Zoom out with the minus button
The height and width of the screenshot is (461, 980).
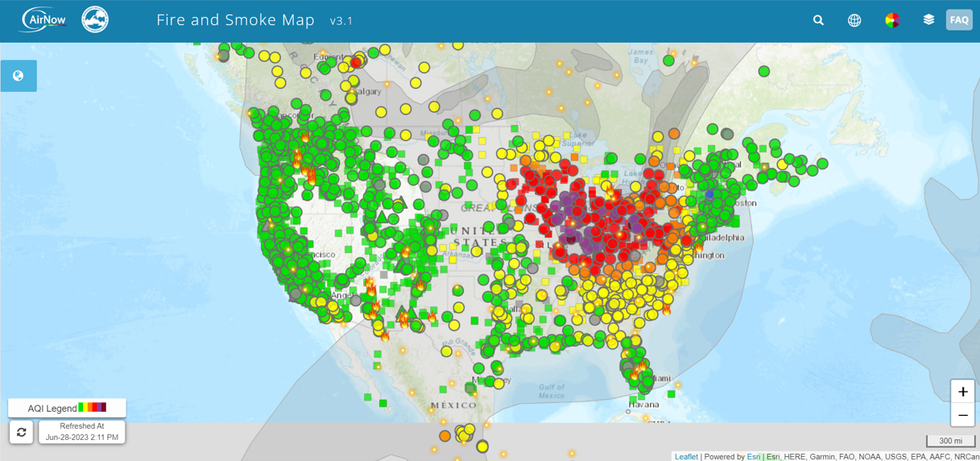(962, 415)
